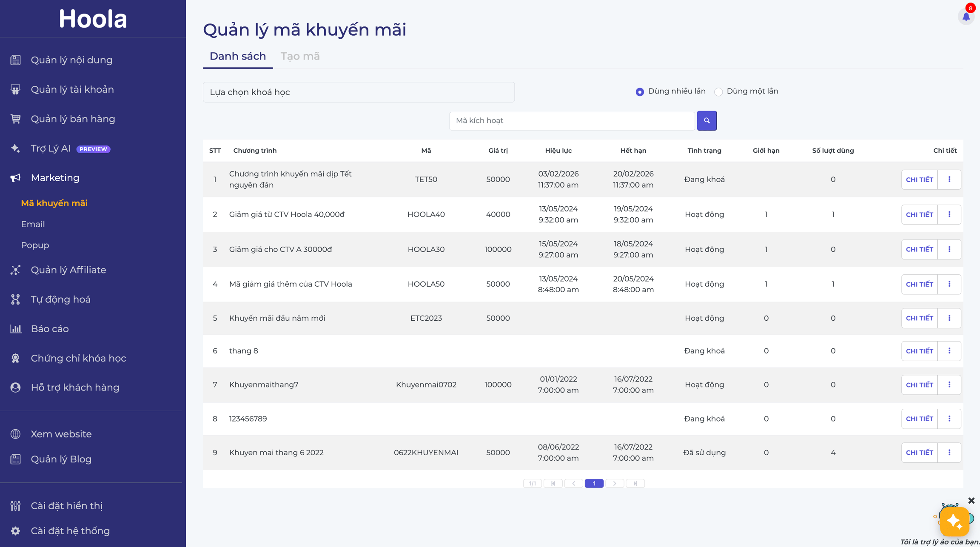Open Quản lý bán hàng cart icon
This screenshot has width=980, height=547.
click(16, 119)
